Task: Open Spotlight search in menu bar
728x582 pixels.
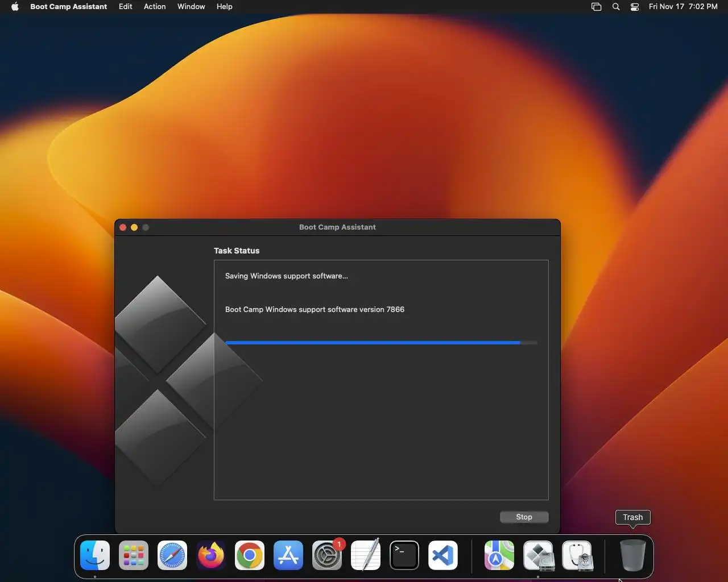Action: coord(616,7)
